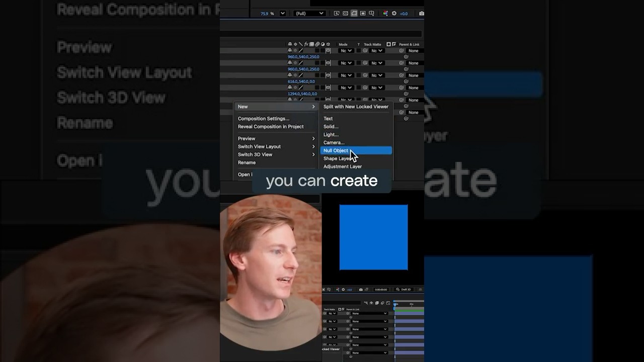Viewport: 644px width, 362px height.
Task: Toggle preserve transparency T box on top layer
Action: (358, 50)
